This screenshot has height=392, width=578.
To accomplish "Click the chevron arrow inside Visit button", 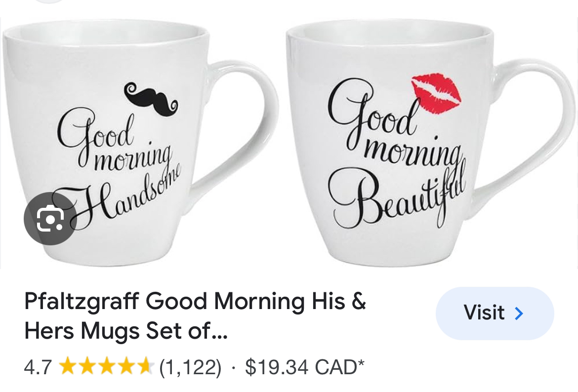I will [x=518, y=313].
